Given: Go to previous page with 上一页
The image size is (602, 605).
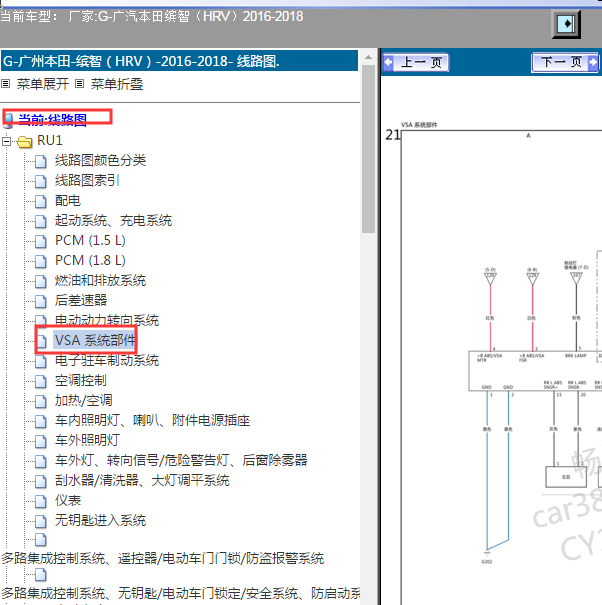Looking at the screenshot, I should (416, 62).
